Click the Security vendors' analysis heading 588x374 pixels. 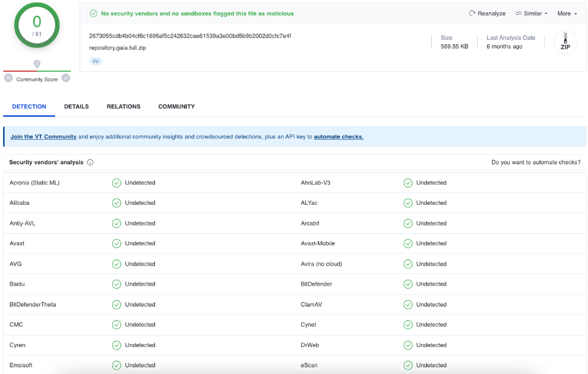coord(46,162)
